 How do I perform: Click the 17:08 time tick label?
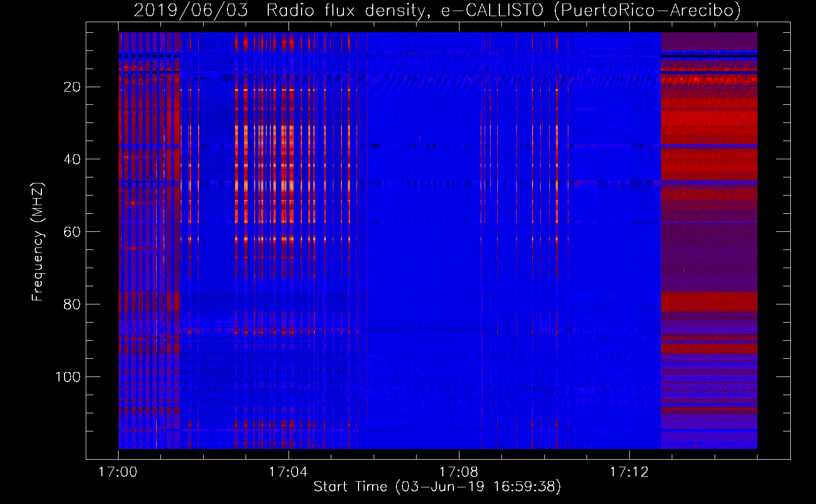click(x=459, y=472)
